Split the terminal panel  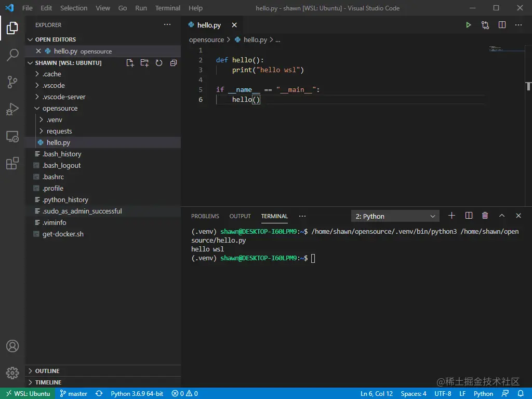click(468, 215)
